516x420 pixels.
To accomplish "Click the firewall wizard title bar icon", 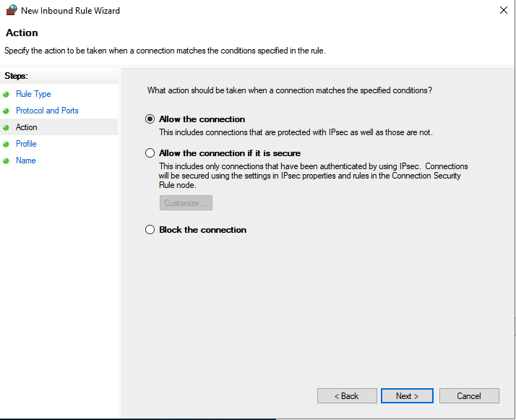I will click(12, 10).
